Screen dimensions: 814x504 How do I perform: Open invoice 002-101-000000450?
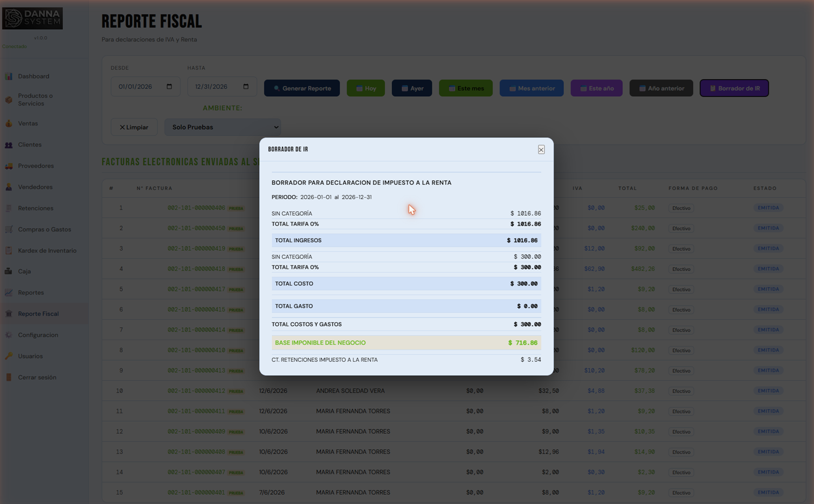[196, 228]
